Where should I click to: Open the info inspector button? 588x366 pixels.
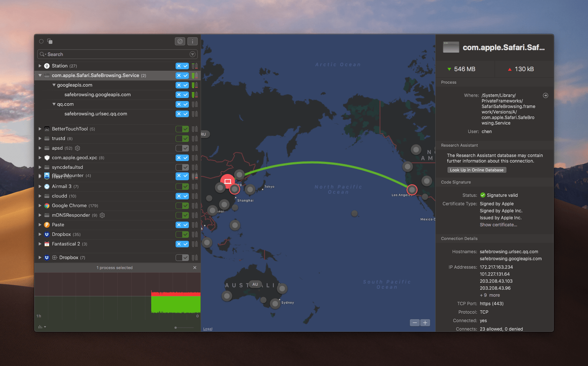pos(193,41)
